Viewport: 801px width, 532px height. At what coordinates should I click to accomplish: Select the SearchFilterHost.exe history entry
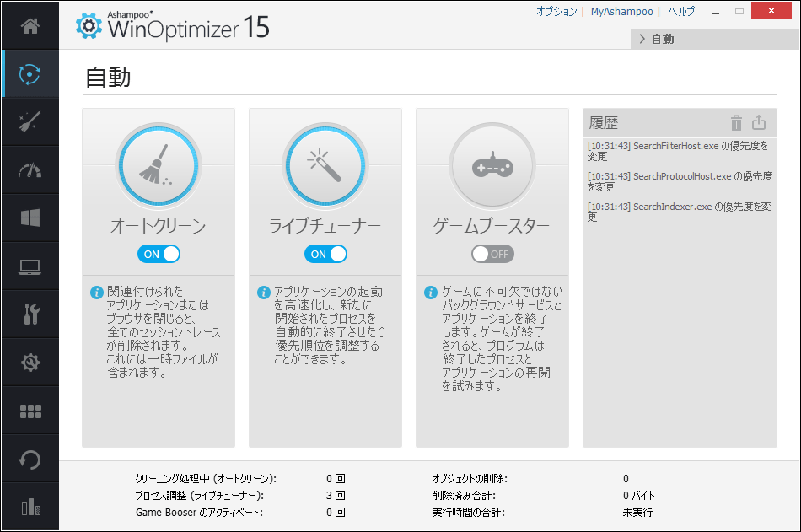point(678,151)
